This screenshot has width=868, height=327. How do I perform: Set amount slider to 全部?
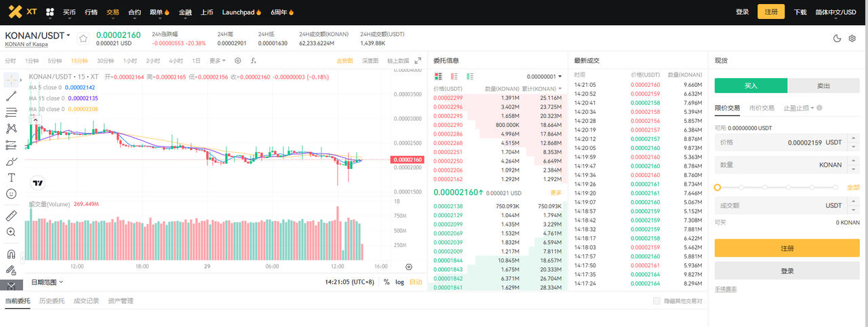(853, 187)
